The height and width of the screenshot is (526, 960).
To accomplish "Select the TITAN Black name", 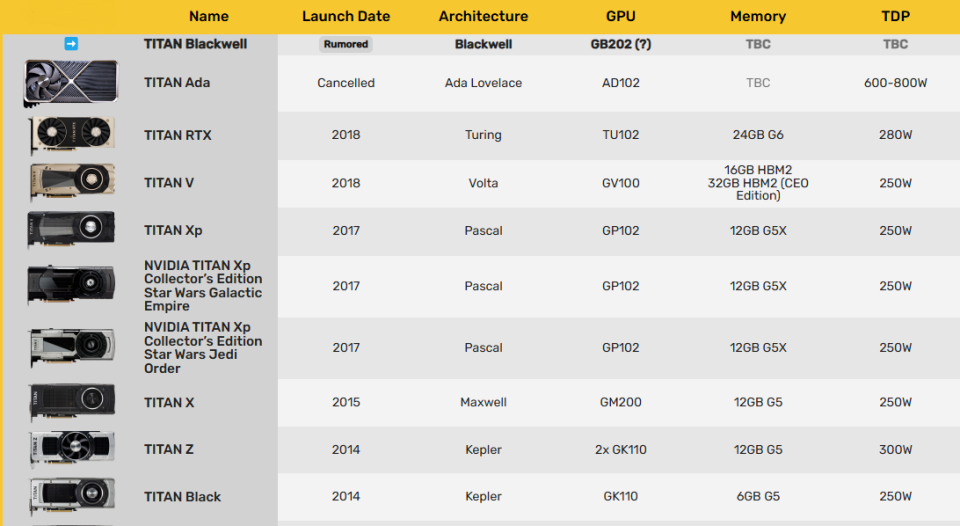I will (182, 497).
